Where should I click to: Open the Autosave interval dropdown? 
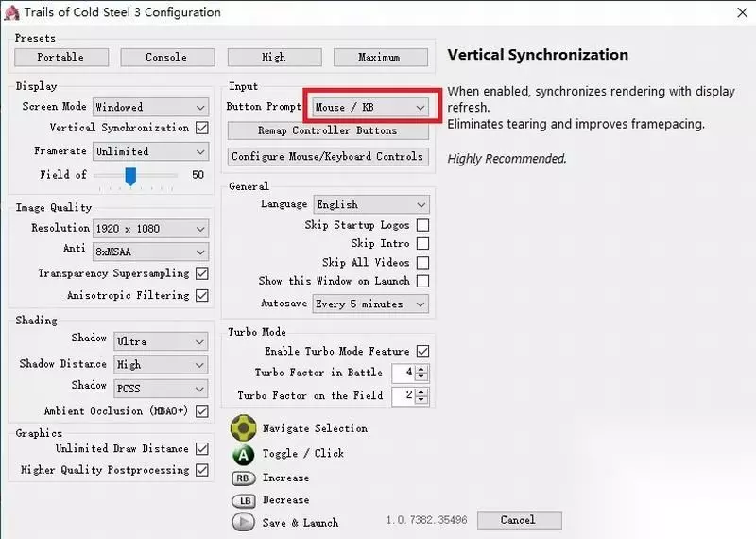click(370, 304)
